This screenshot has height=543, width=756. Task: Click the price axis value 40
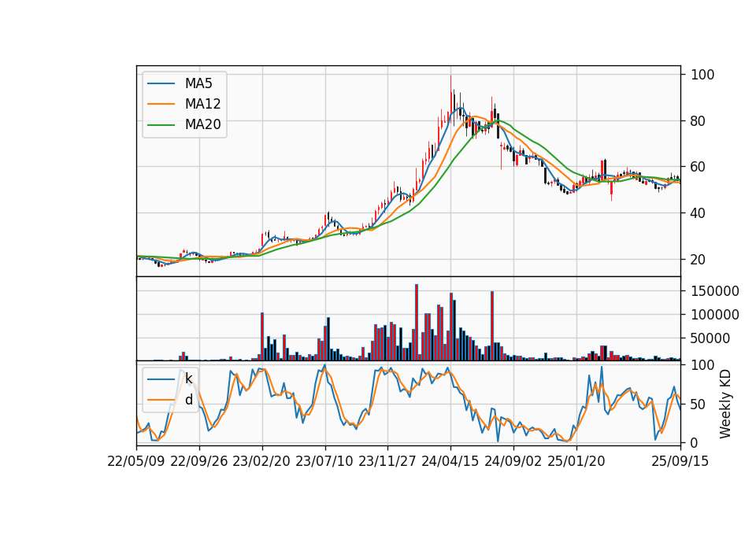(x=699, y=213)
